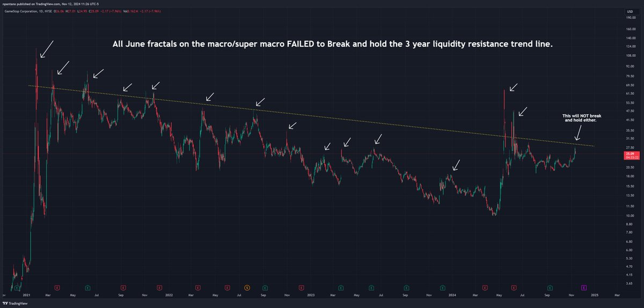Click the 108.00 price axis label

click(x=631, y=56)
